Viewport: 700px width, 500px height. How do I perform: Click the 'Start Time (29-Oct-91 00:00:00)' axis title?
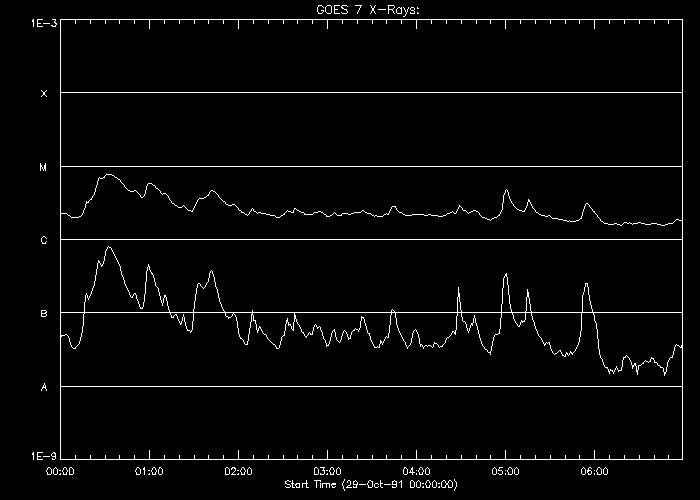point(371,485)
